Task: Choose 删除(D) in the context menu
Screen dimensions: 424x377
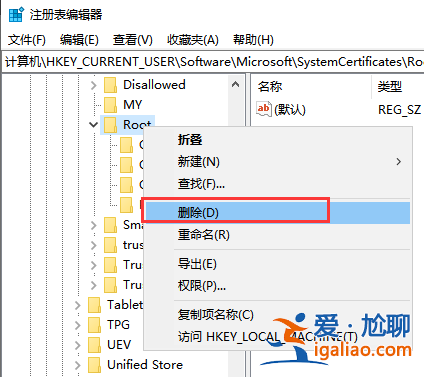Action: click(x=277, y=213)
